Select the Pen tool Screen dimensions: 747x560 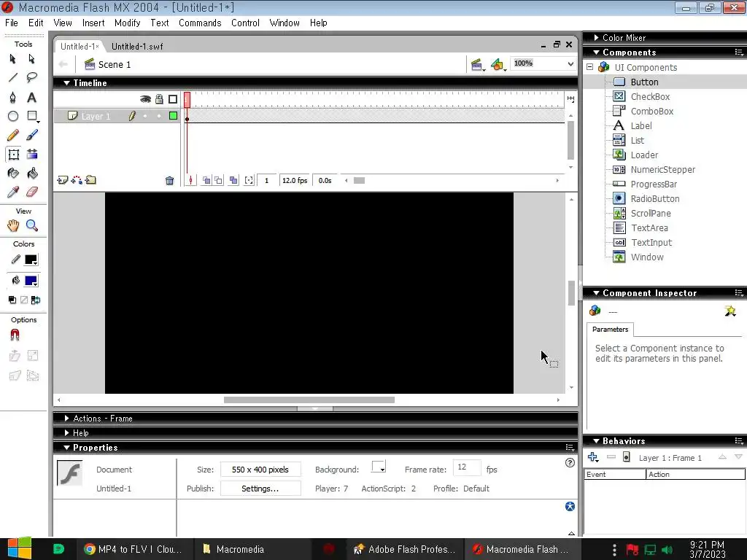(13, 97)
